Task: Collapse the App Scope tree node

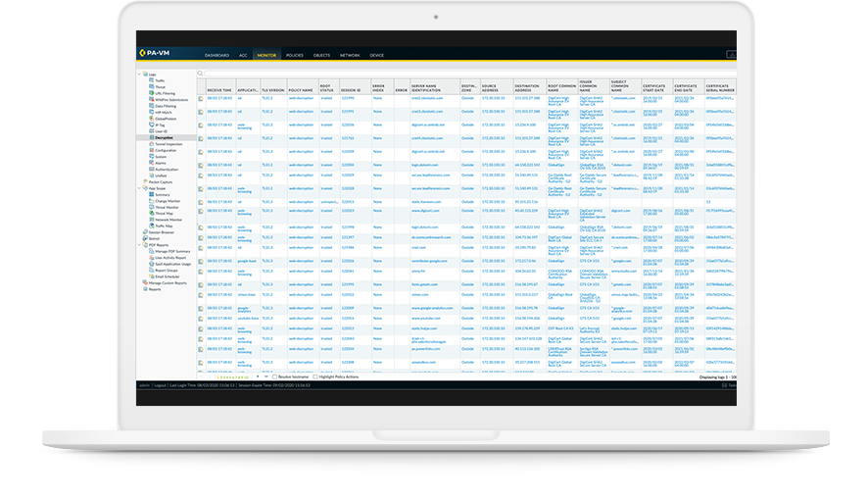Action: (x=139, y=187)
